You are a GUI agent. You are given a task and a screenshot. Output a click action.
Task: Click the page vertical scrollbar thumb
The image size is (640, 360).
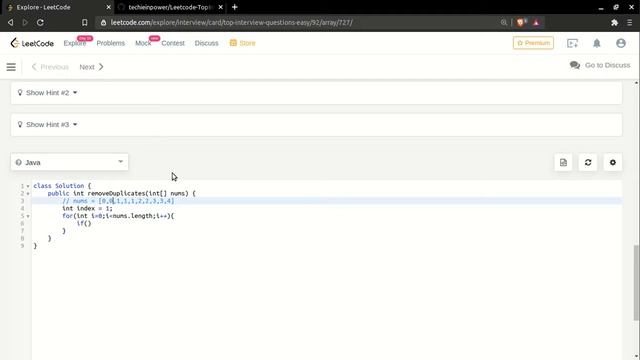tap(636, 282)
